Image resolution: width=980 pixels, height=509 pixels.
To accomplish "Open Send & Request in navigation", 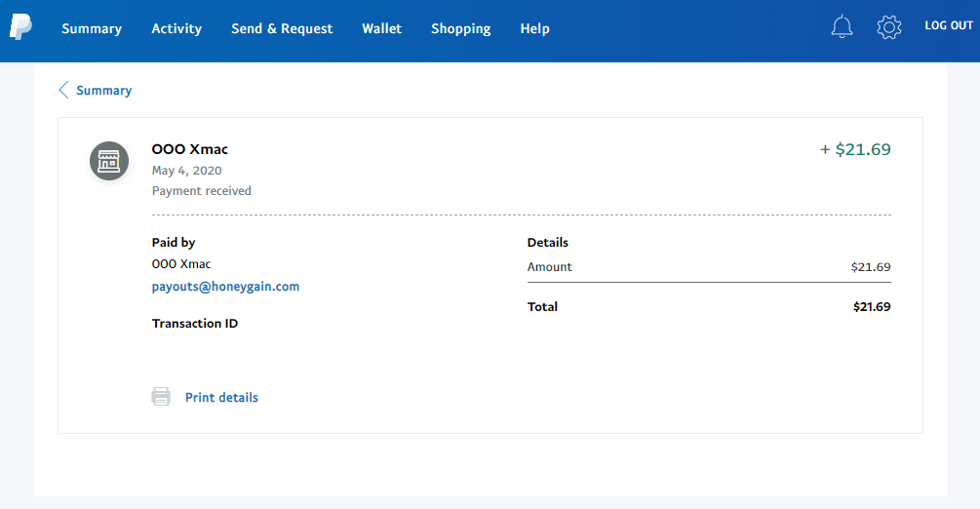I will point(282,28).
